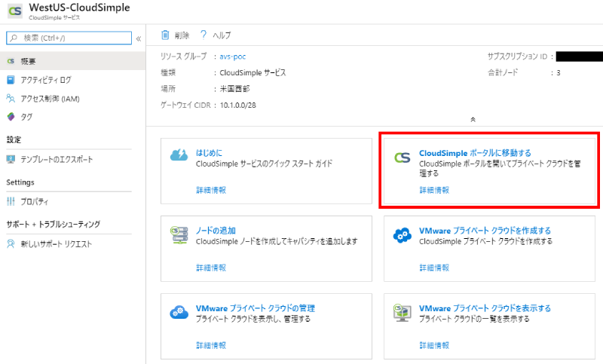Click the ノードの追加 server icon
Viewport: 603px width, 364px height.
coord(179,235)
